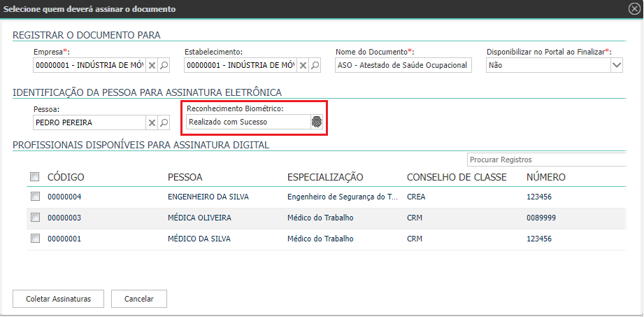The image size is (644, 317).
Task: Click the Estabelecimento input field
Action: pos(241,65)
